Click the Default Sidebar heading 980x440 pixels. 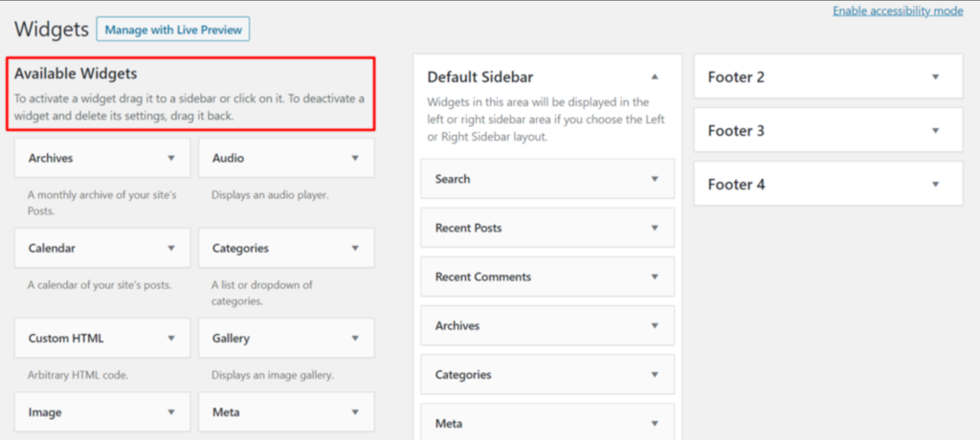pos(479,77)
